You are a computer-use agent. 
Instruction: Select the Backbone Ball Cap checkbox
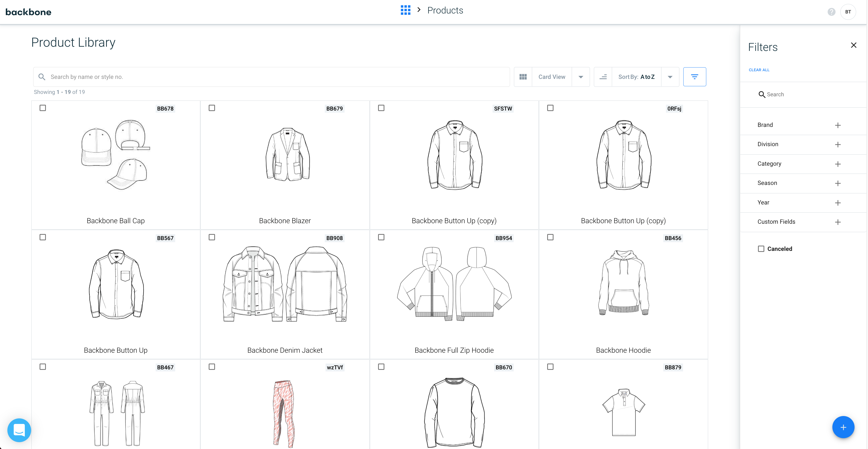click(x=43, y=108)
